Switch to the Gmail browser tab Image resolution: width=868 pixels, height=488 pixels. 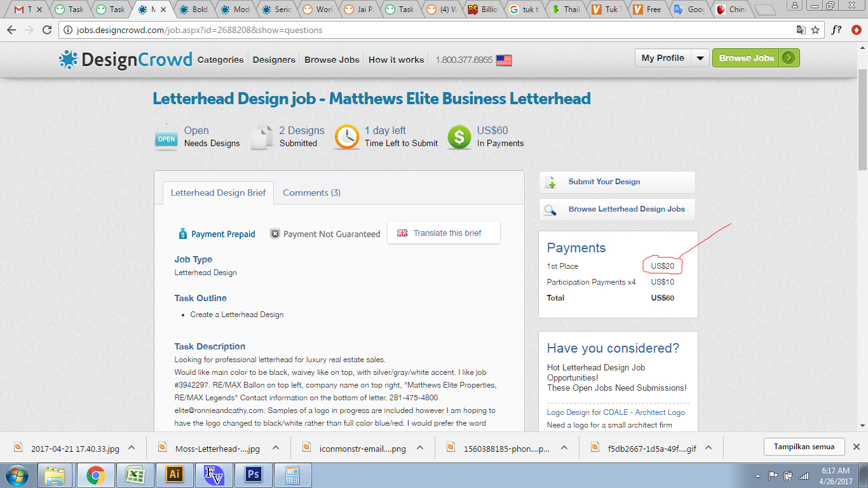27,10
